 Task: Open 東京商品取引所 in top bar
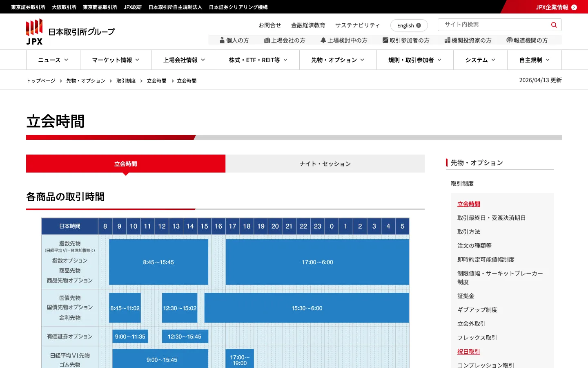100,7
